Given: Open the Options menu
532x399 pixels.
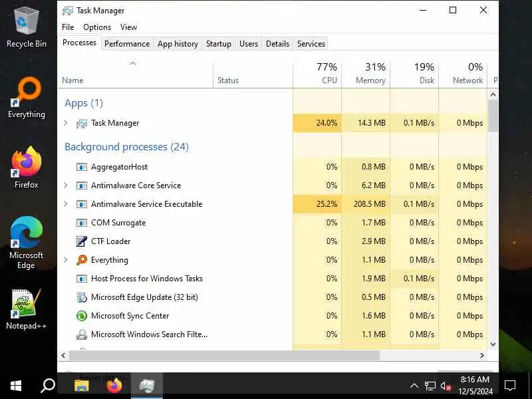Looking at the screenshot, I should 97,27.
